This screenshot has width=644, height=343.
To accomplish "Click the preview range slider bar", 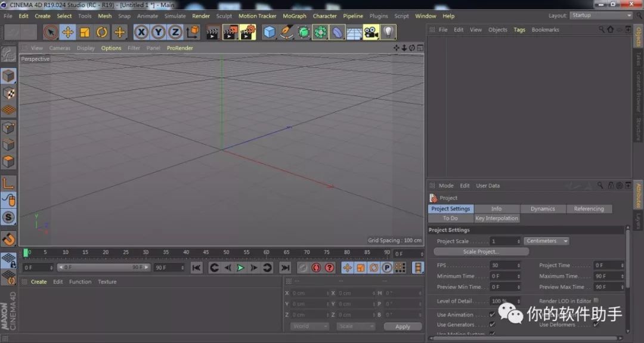I will [x=104, y=267].
